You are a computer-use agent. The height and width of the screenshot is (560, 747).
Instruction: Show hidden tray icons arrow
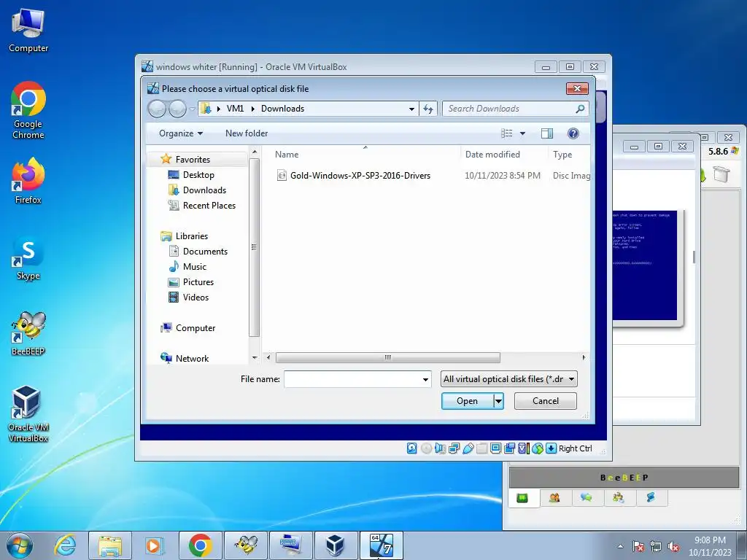click(x=620, y=547)
